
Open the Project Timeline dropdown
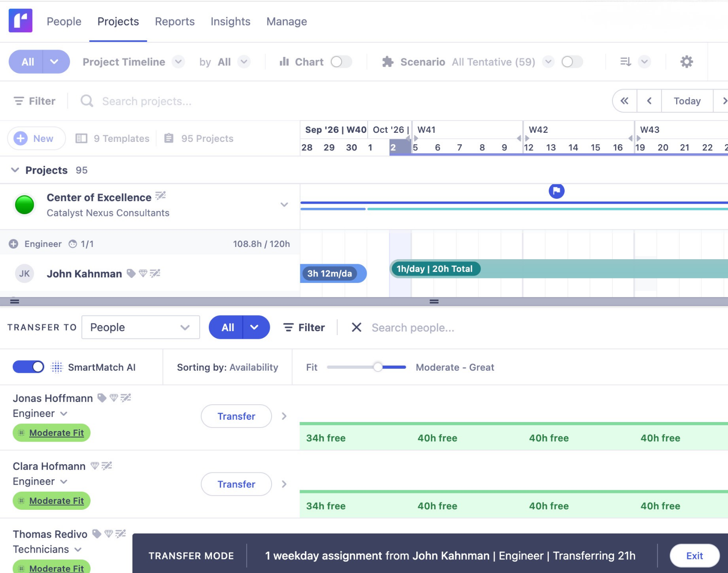[x=178, y=61]
